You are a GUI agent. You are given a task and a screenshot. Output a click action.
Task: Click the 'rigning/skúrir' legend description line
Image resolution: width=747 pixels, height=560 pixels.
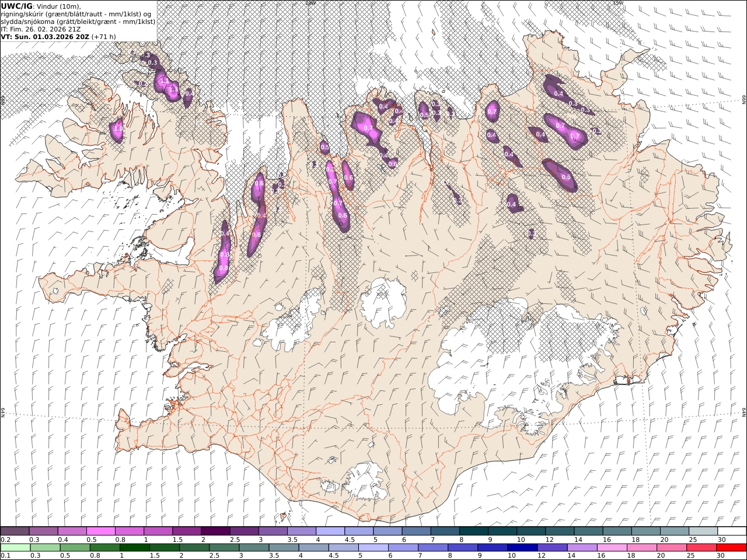pos(76,13)
